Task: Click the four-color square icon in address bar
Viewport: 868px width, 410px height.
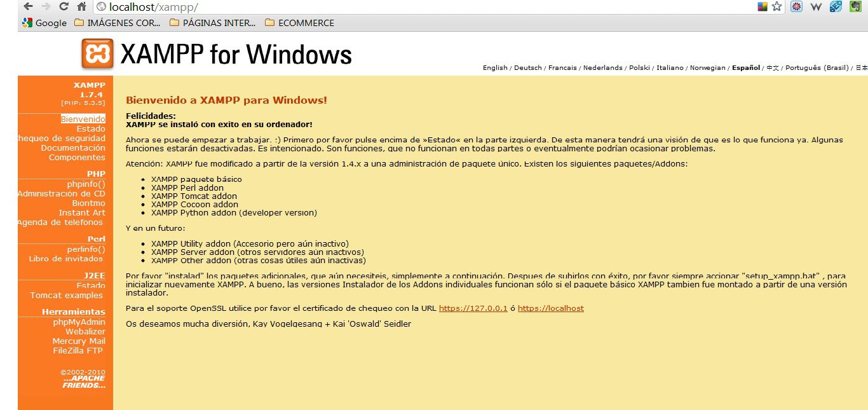Action: coord(763,7)
